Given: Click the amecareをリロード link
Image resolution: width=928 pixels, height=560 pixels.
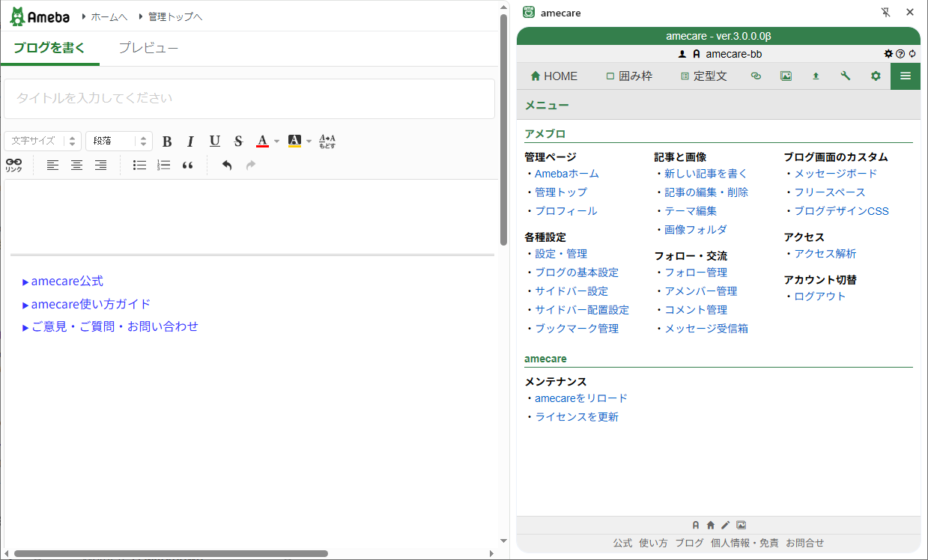Looking at the screenshot, I should pos(580,398).
